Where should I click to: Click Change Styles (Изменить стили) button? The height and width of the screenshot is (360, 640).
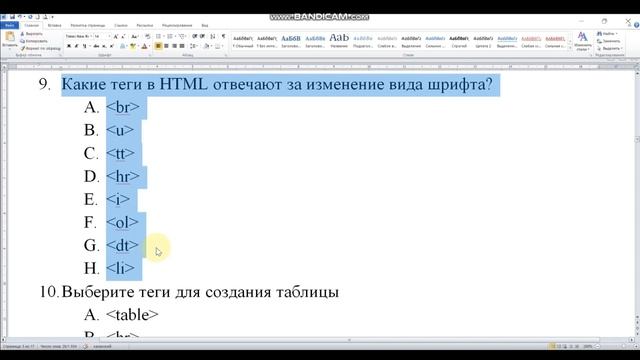click(582, 42)
